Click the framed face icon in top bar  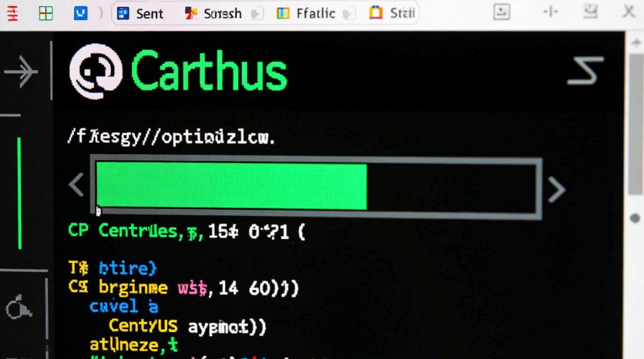coord(501,12)
